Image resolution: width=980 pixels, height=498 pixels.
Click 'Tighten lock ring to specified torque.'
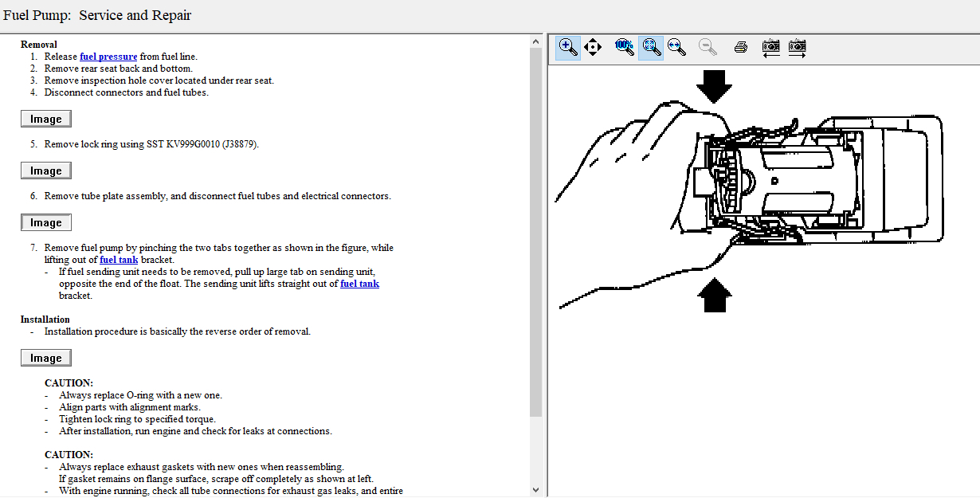[x=137, y=419]
